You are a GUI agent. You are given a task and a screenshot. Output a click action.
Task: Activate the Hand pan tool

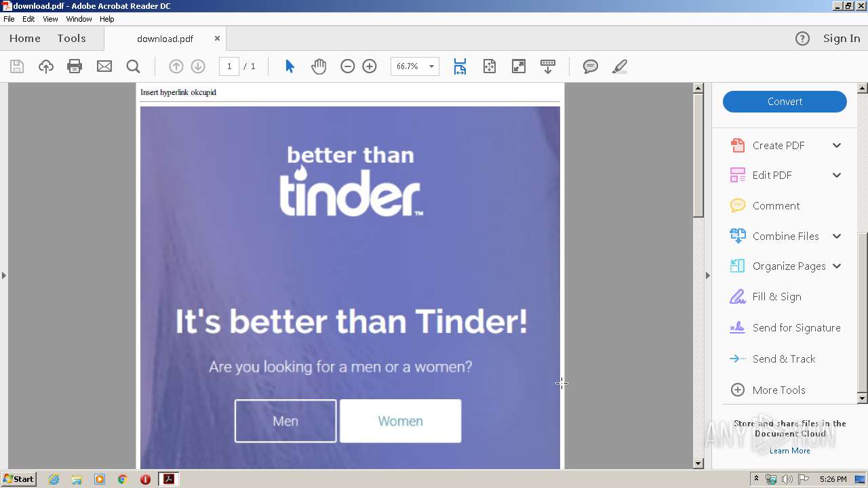[x=319, y=66]
